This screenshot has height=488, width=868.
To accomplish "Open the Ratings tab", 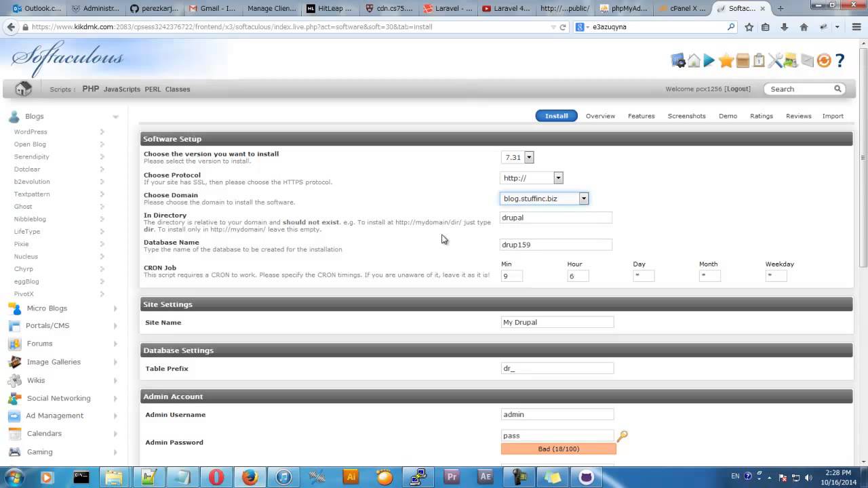I will (x=762, y=116).
